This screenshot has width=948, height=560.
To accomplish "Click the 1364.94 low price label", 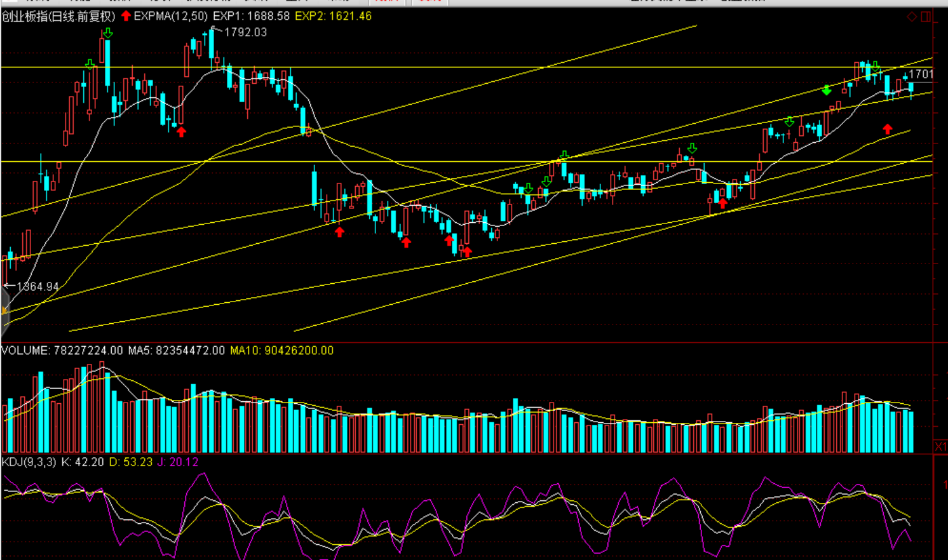I will tap(37, 286).
